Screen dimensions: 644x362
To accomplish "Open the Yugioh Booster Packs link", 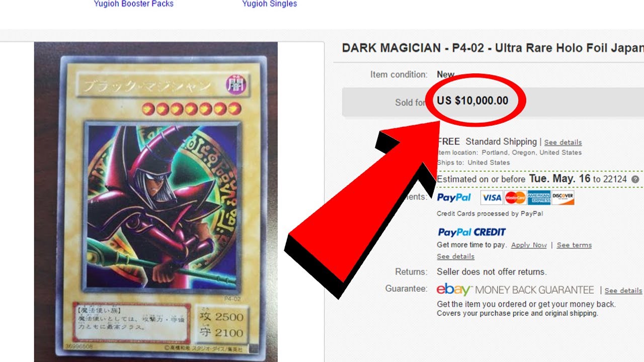I will (134, 4).
